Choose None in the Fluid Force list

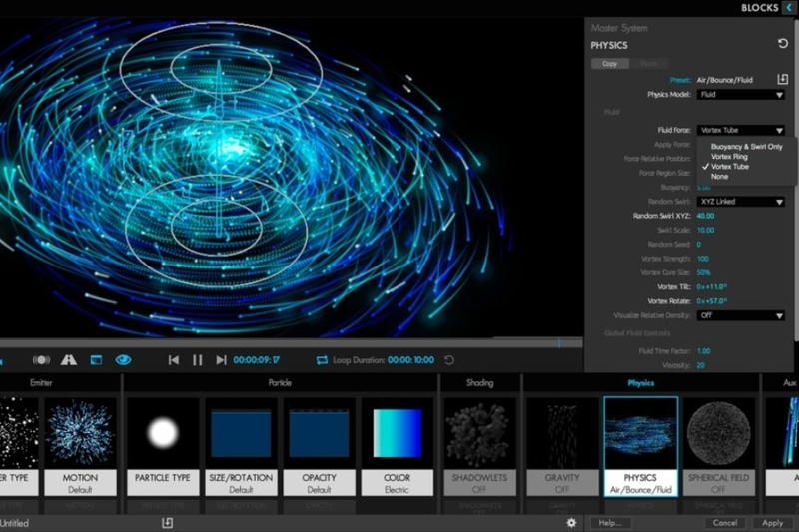tap(719, 176)
